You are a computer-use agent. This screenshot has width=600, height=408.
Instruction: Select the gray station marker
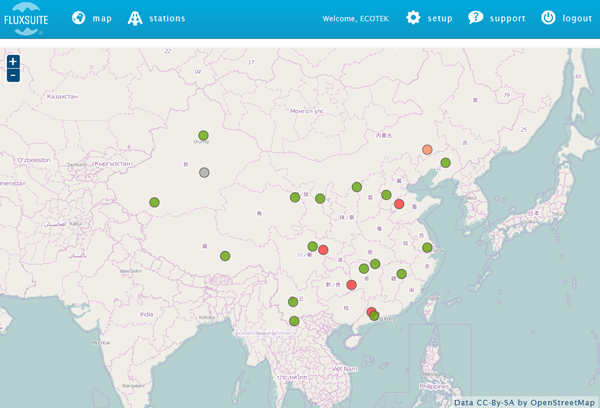(x=204, y=173)
